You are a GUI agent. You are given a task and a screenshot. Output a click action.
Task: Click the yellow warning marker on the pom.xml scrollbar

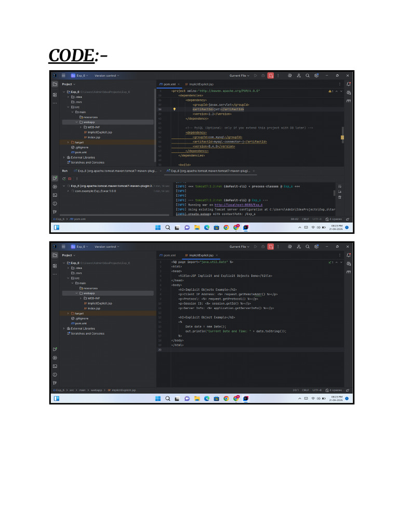[x=342, y=137]
